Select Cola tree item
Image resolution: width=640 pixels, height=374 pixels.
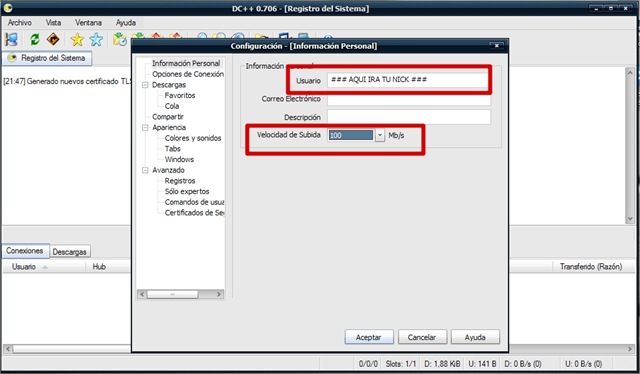172,106
